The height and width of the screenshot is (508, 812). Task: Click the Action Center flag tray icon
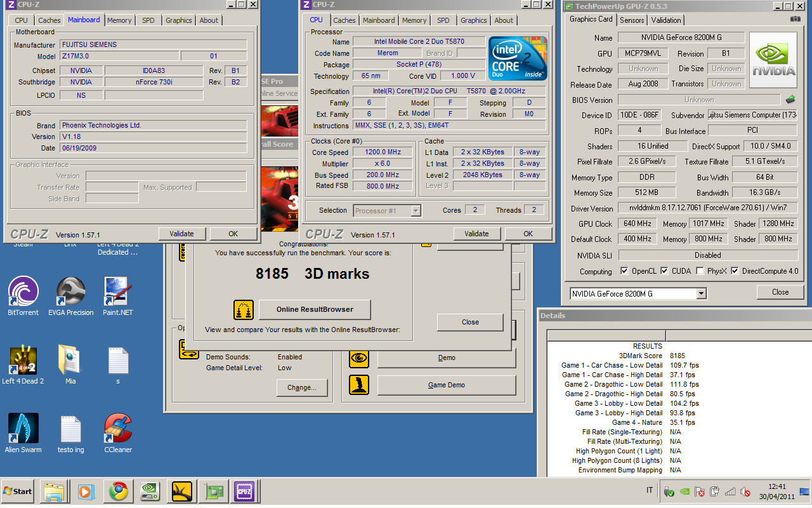point(700,491)
